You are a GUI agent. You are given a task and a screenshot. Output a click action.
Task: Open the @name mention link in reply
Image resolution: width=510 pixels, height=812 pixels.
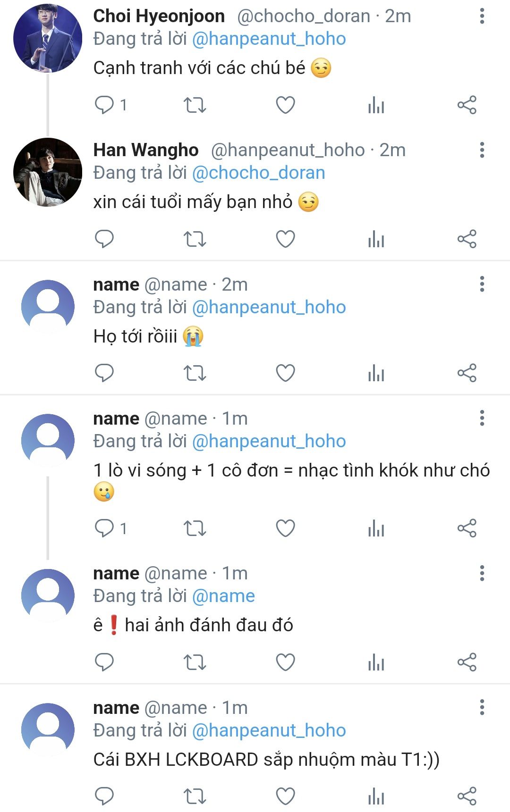coord(223,596)
